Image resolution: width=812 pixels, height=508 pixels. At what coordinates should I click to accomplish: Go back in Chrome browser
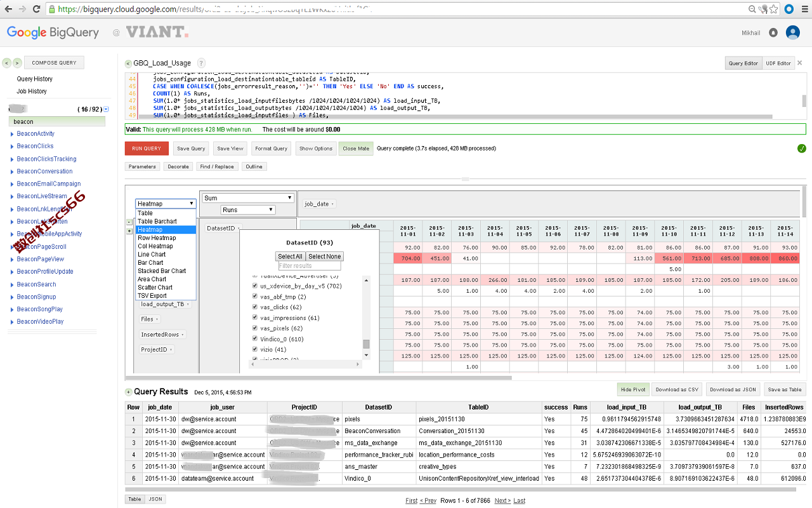click(9, 9)
